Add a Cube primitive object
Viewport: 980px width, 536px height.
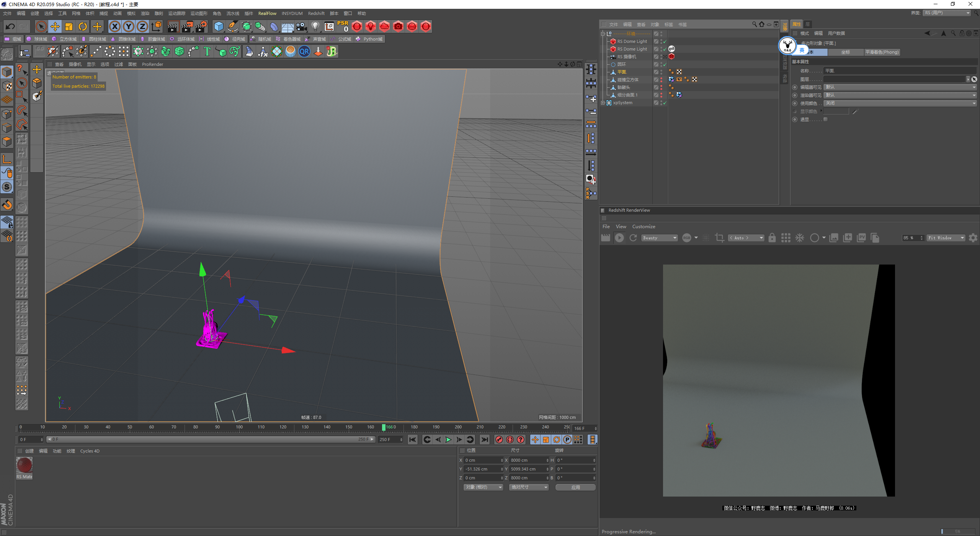[219, 26]
